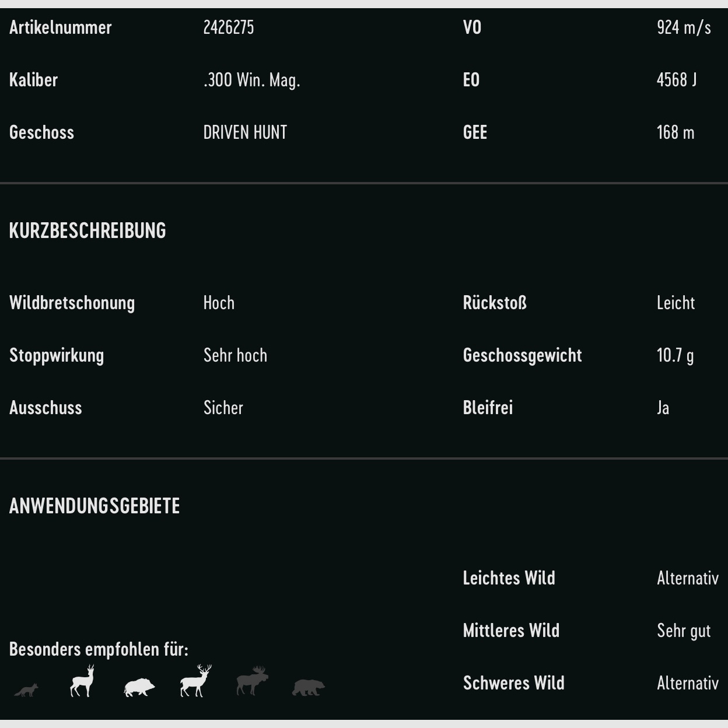Click the Bleifrei label

[488, 408]
